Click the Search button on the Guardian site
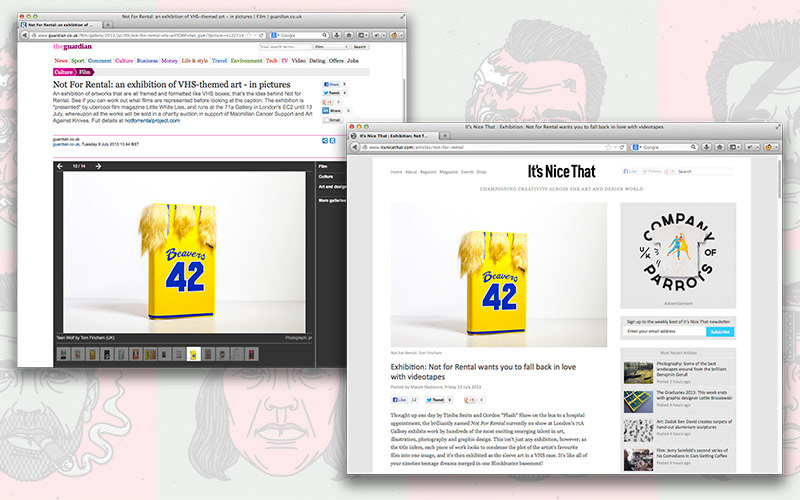 tap(360, 46)
